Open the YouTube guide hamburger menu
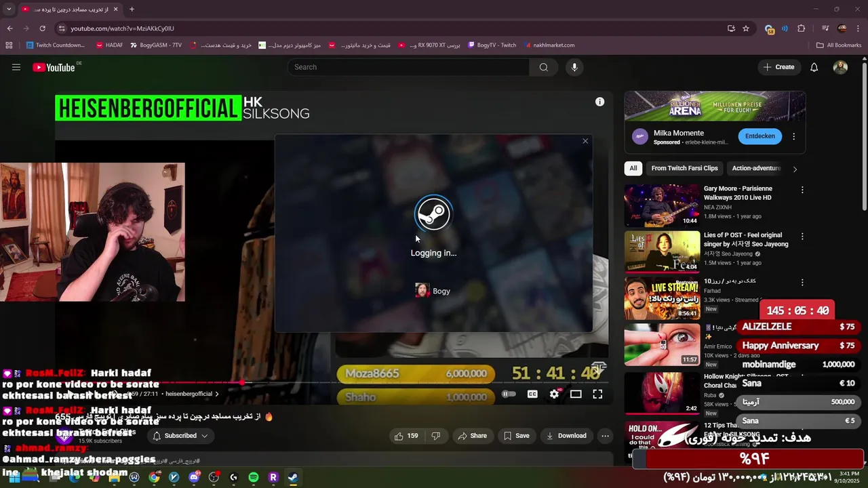 16,67
